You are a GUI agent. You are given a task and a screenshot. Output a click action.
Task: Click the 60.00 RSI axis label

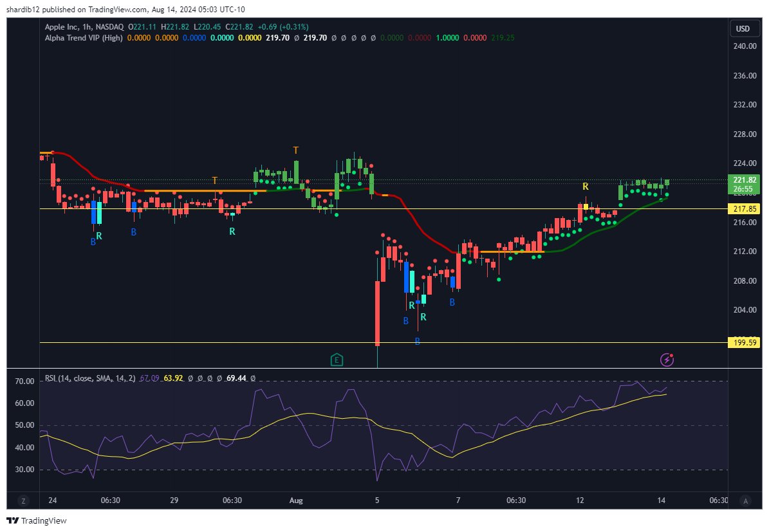[24, 403]
